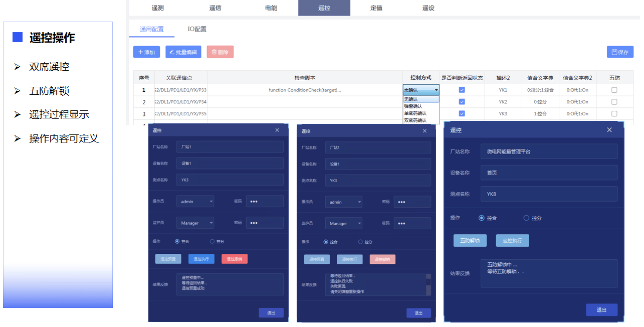Click the red 删除 button
Image resolution: width=644 pixels, height=327 pixels.
[220, 52]
